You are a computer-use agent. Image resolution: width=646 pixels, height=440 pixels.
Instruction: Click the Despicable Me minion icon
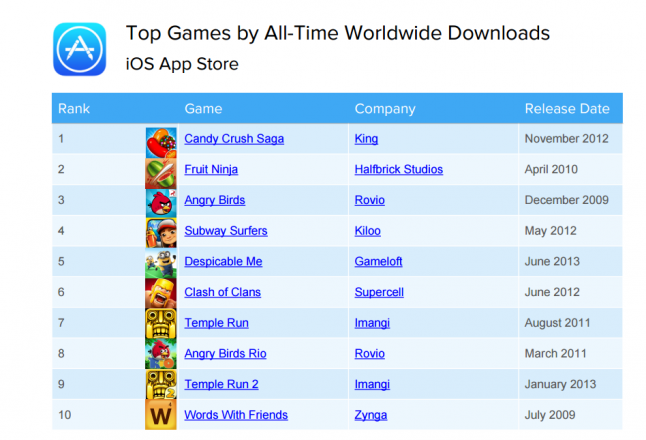coord(161,262)
